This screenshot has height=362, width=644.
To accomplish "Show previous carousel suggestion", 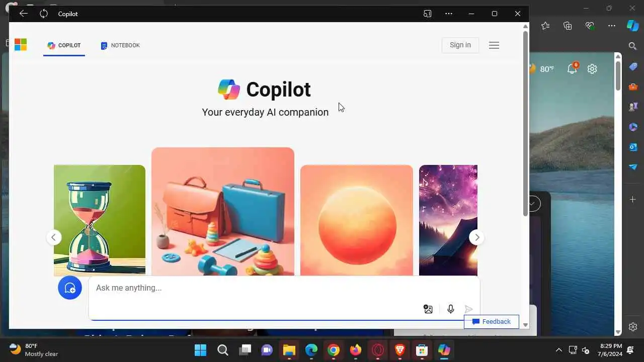I will click(x=54, y=237).
